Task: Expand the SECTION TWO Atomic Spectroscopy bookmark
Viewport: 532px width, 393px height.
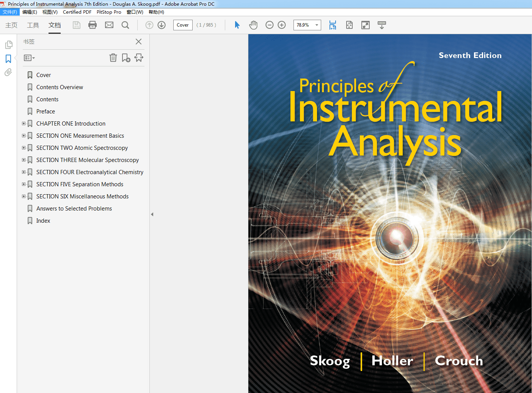Action: (x=24, y=148)
